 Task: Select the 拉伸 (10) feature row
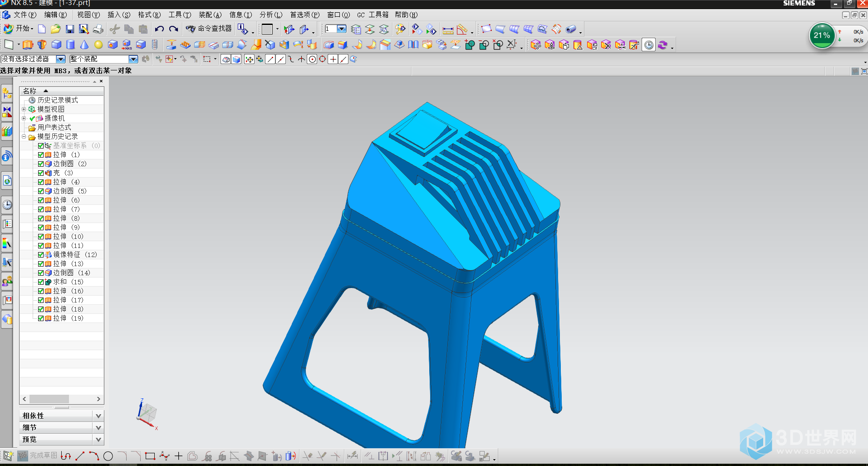click(68, 237)
